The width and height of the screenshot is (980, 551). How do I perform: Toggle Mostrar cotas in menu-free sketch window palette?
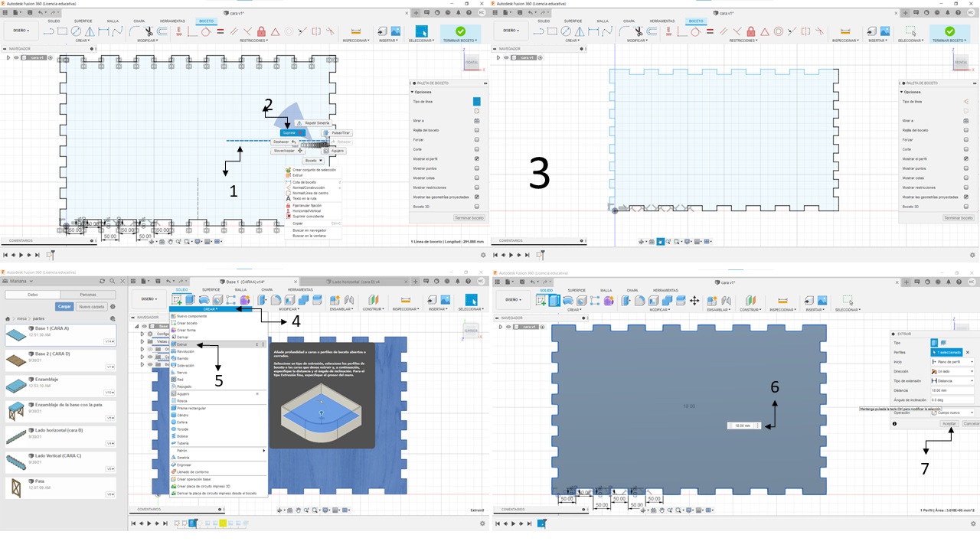coord(966,178)
